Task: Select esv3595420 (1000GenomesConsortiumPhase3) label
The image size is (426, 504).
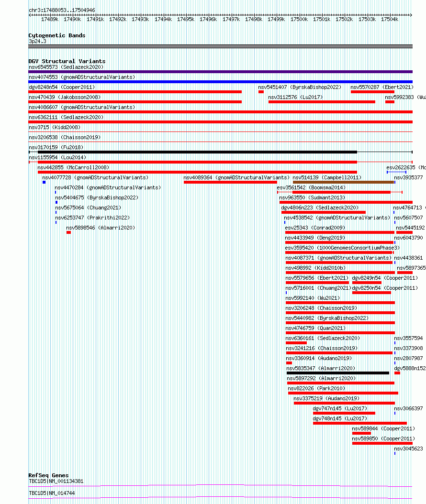Action: coord(342,248)
